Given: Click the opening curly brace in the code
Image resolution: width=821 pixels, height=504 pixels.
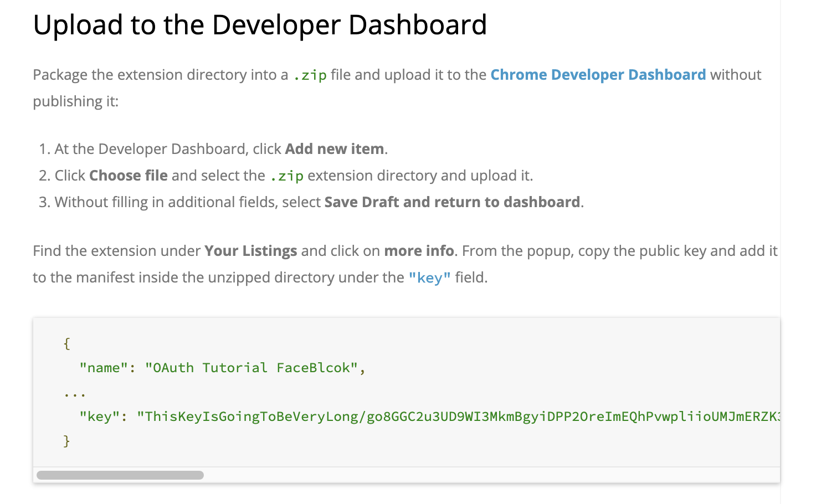Looking at the screenshot, I should 66,344.
